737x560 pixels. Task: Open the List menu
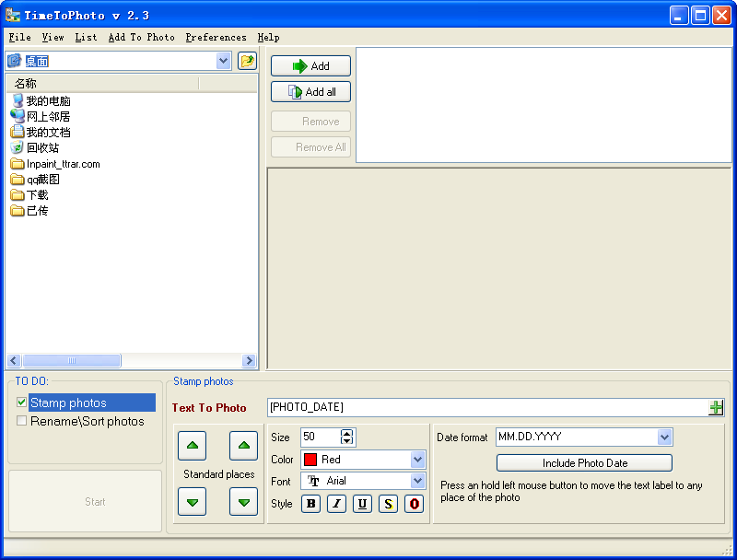(86, 37)
